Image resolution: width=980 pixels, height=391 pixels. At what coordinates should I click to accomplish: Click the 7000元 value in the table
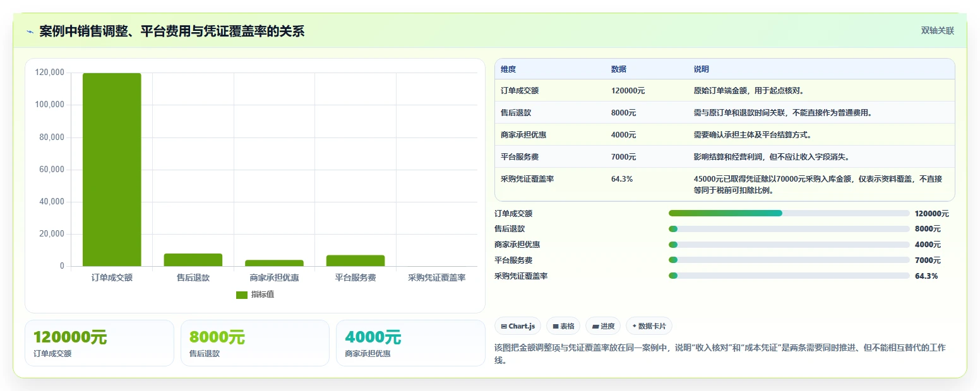click(624, 157)
